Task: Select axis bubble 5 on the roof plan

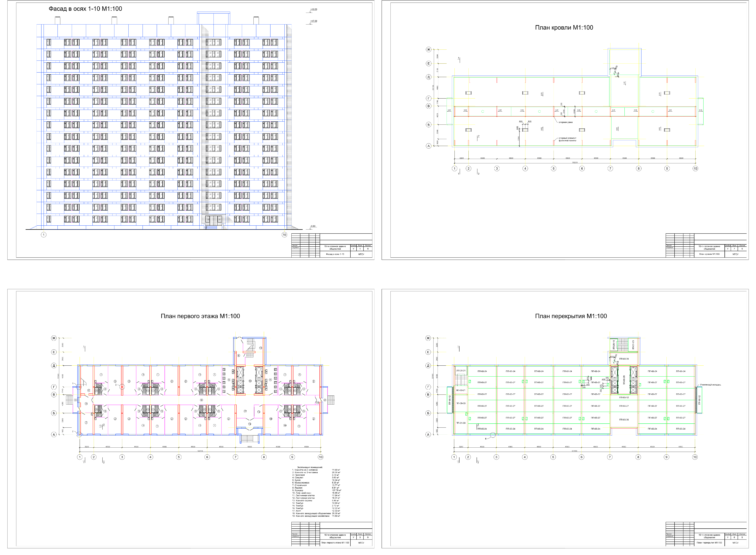Action: pos(553,169)
